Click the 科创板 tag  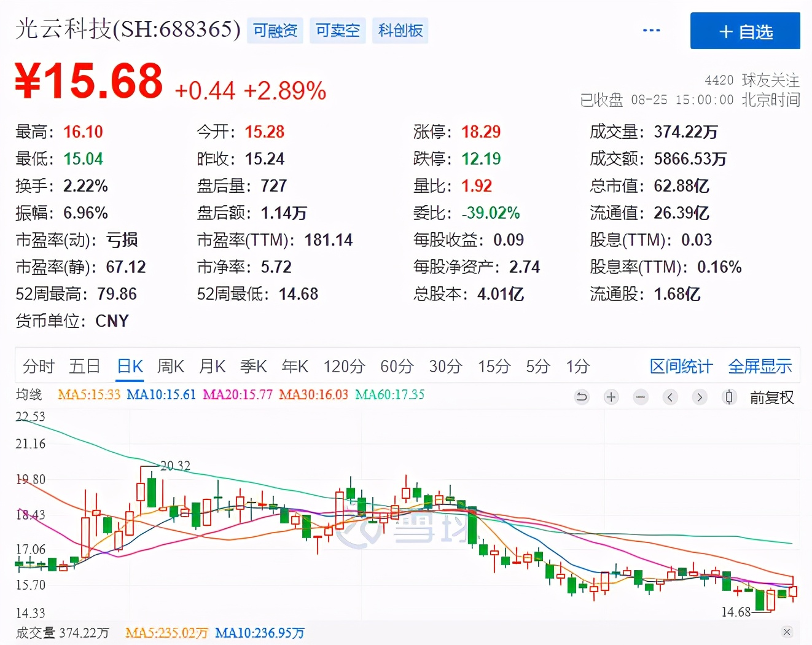(400, 31)
